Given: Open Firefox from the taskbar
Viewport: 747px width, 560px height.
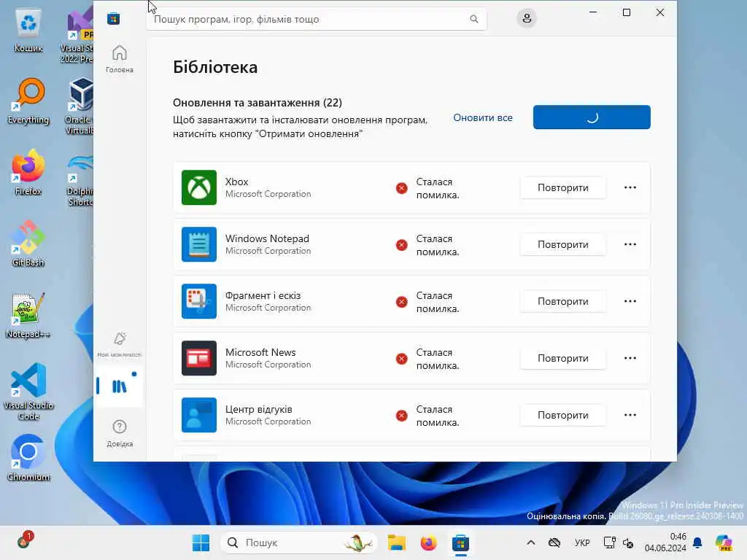Looking at the screenshot, I should tap(428, 542).
